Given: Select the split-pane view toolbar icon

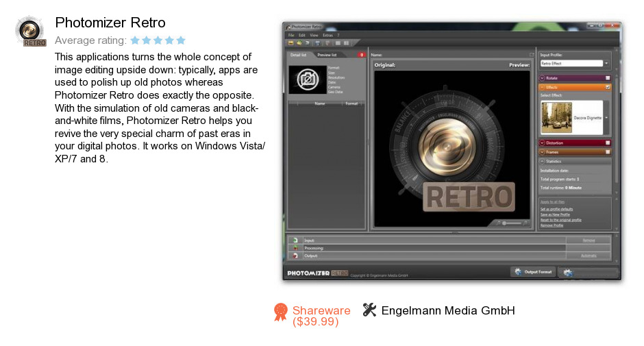Looking at the screenshot, I should click(346, 42).
